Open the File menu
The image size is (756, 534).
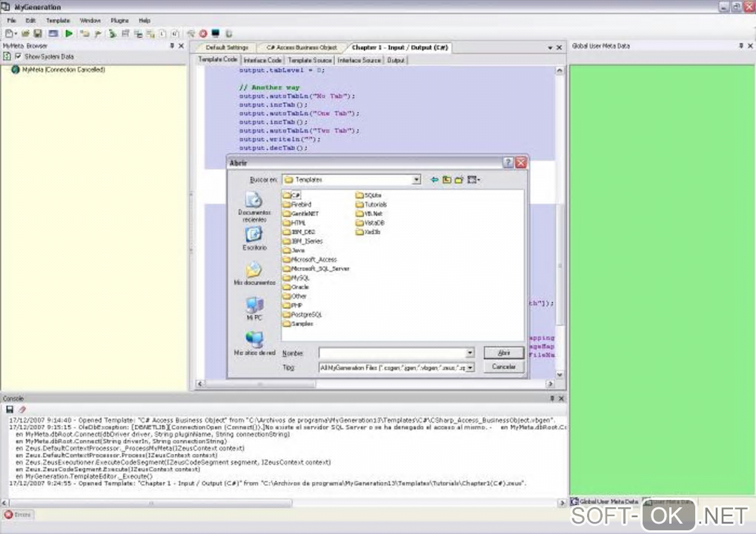(x=12, y=21)
